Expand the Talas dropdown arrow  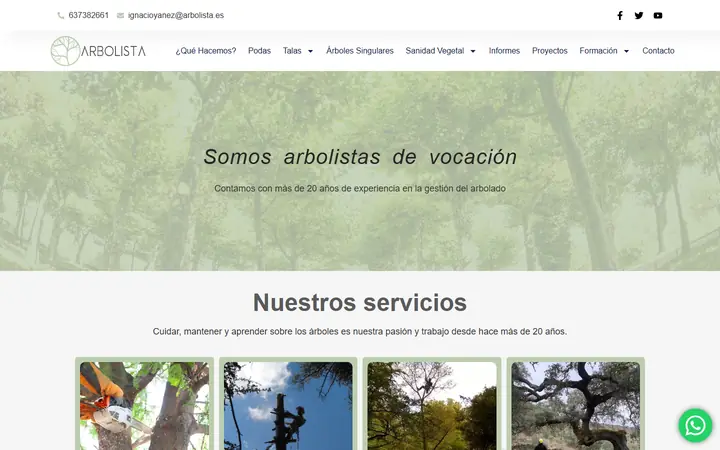click(310, 51)
